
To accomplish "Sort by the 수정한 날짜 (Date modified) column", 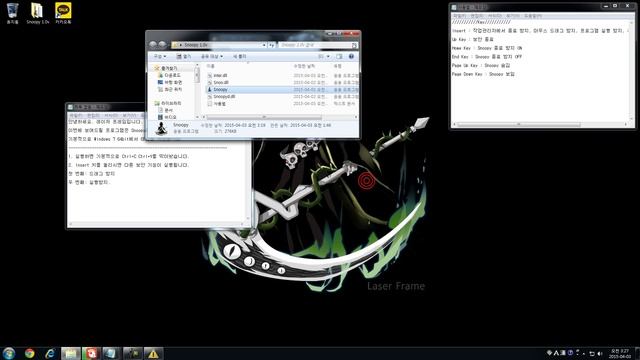I will (x=304, y=66).
